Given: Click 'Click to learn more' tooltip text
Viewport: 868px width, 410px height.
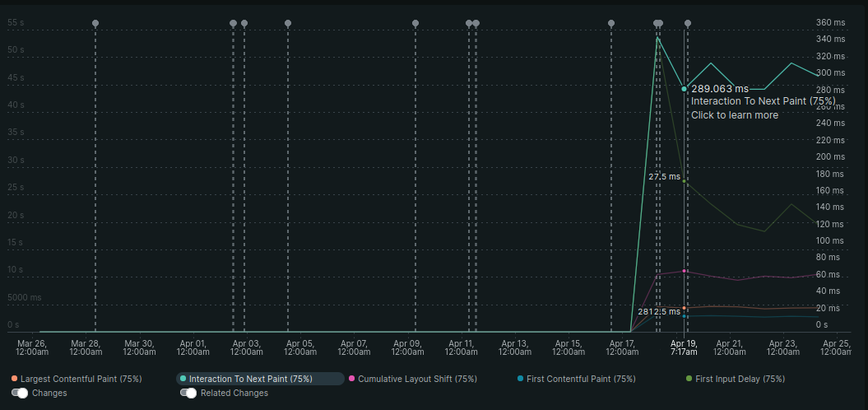Looking at the screenshot, I should (x=735, y=115).
